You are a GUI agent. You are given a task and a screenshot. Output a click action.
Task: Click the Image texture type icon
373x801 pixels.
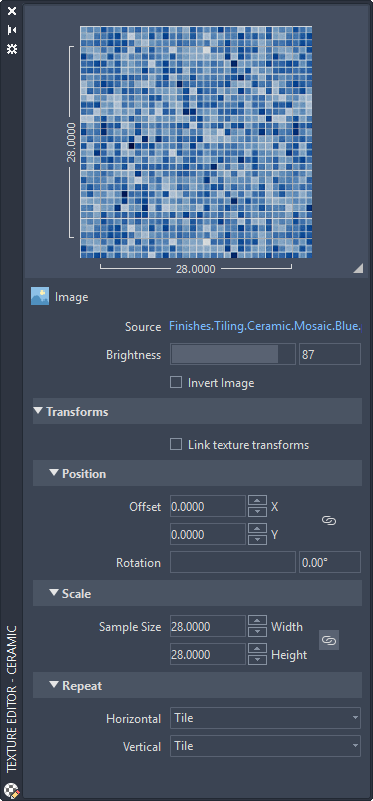(x=40, y=296)
